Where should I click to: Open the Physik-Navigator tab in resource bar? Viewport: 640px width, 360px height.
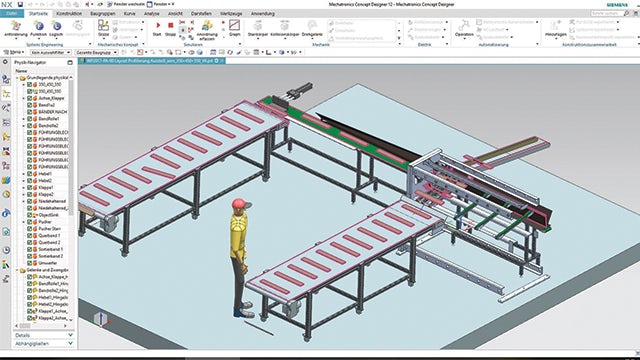pyautogui.click(x=6, y=93)
